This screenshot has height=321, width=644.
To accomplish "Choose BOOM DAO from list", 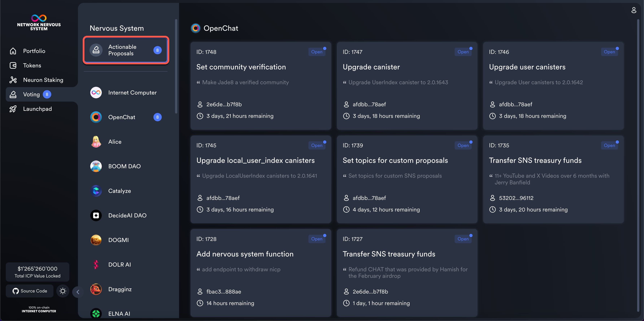I will pyautogui.click(x=124, y=166).
